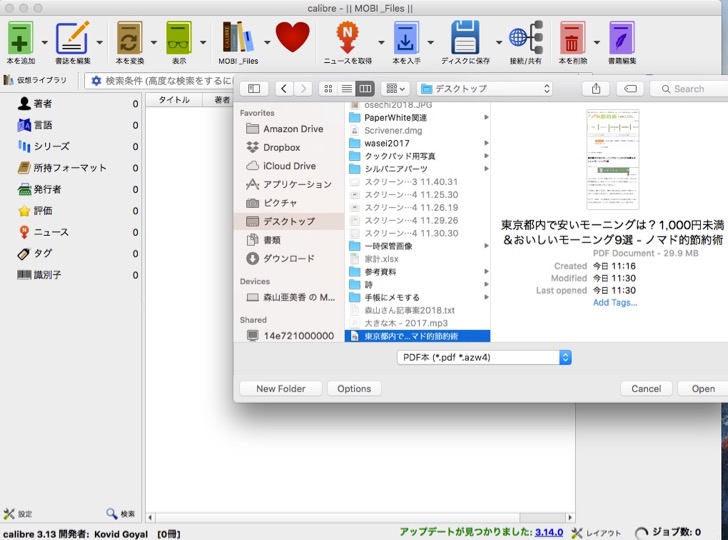The image size is (728, 540).
Task: Click the タイトル column header
Action: pos(174,100)
